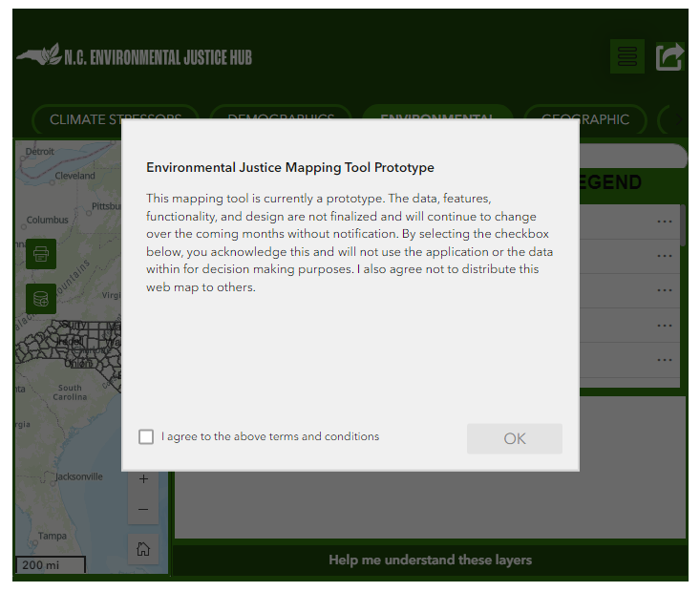Zoom in on the map

click(143, 478)
